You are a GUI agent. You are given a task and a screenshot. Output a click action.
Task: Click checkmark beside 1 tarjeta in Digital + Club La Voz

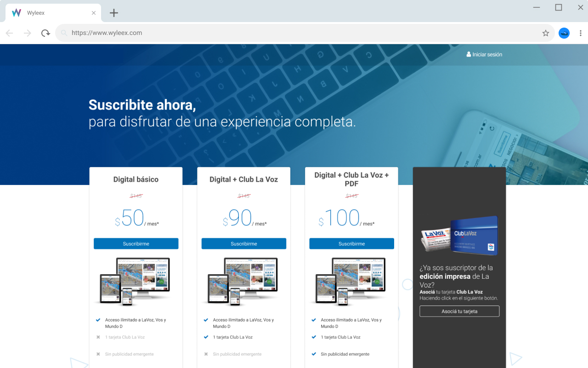tap(206, 337)
